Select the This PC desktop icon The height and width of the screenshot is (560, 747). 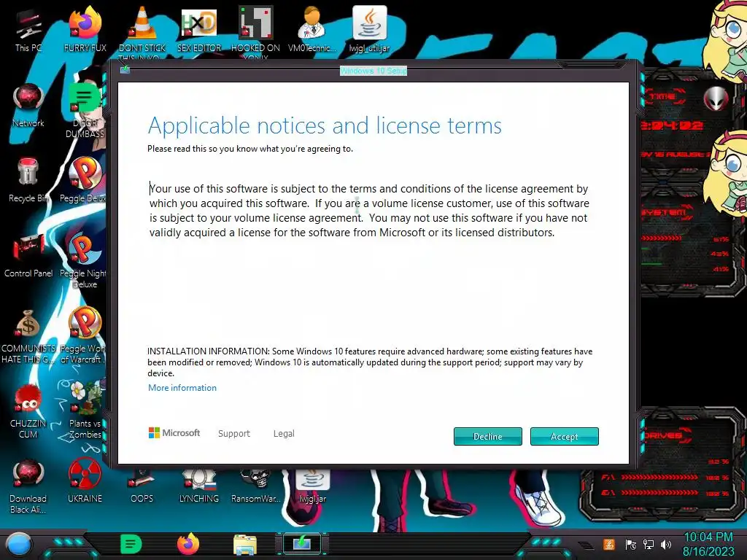tap(28, 31)
